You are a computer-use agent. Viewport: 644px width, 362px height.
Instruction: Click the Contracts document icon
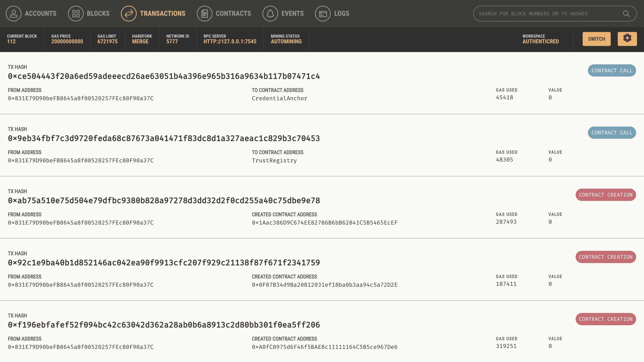point(205,14)
